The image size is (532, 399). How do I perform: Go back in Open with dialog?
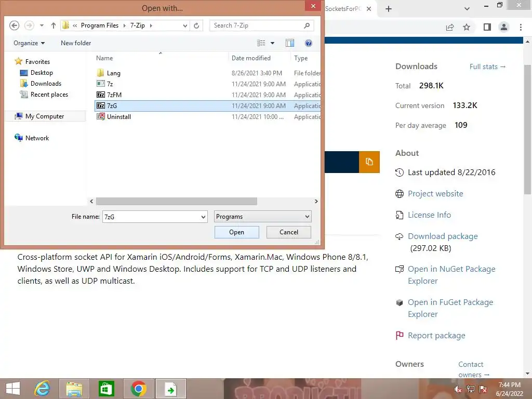tap(14, 25)
